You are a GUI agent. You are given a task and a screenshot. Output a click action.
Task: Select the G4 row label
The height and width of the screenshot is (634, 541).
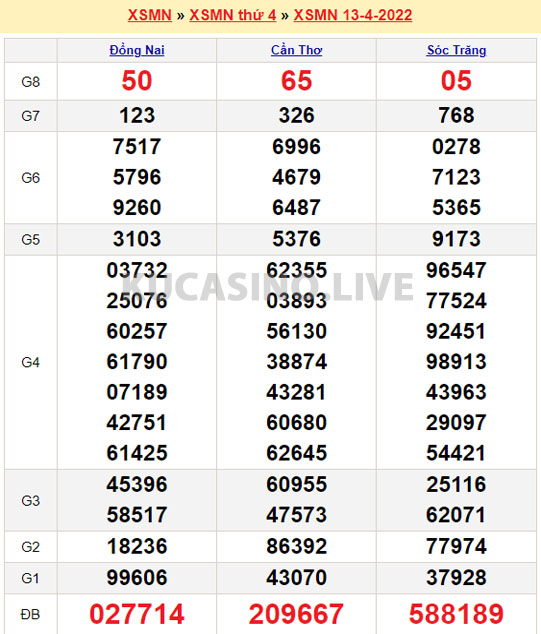[30, 362]
